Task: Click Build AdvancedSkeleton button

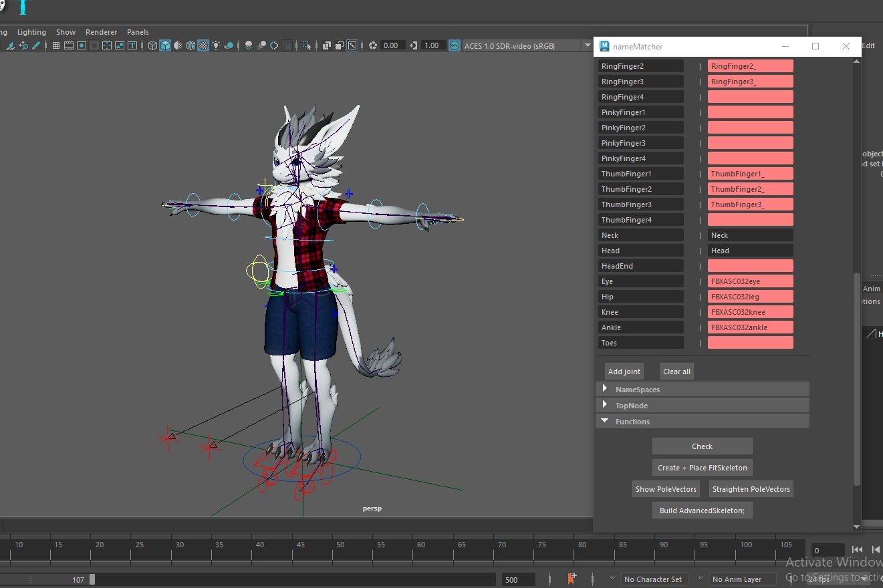Action: click(702, 510)
